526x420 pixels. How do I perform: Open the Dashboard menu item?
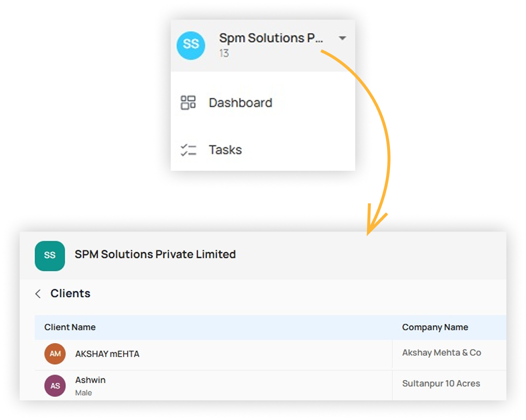point(240,103)
